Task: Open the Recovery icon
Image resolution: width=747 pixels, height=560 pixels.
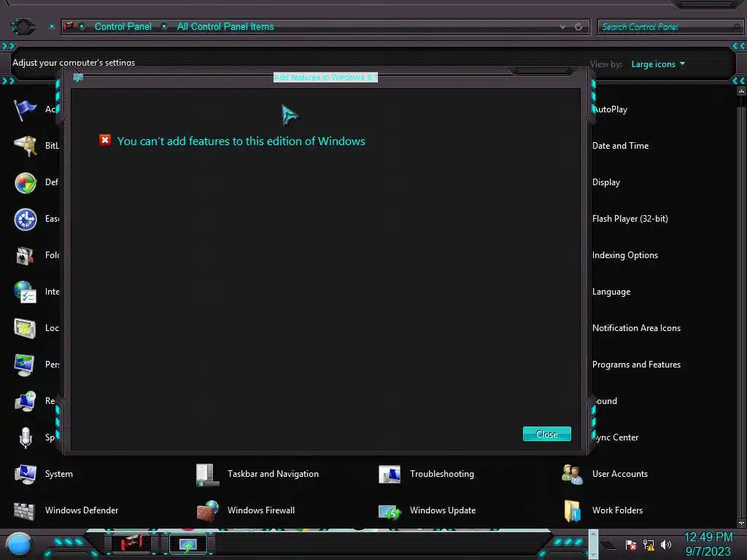Action: coord(25,401)
